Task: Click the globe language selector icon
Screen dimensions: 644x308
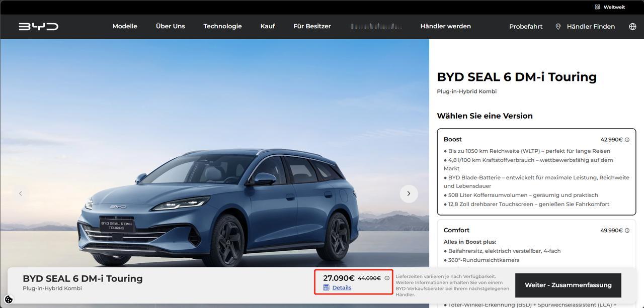Action: pyautogui.click(x=632, y=27)
